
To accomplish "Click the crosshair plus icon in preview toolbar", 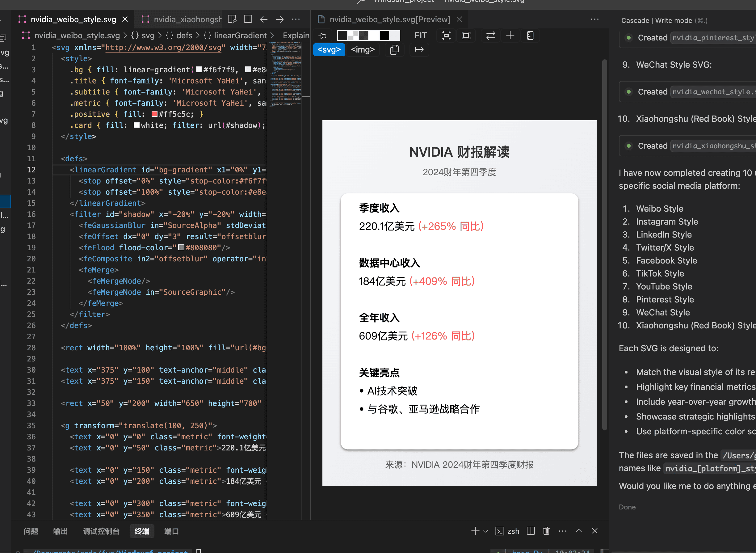I will click(x=510, y=36).
